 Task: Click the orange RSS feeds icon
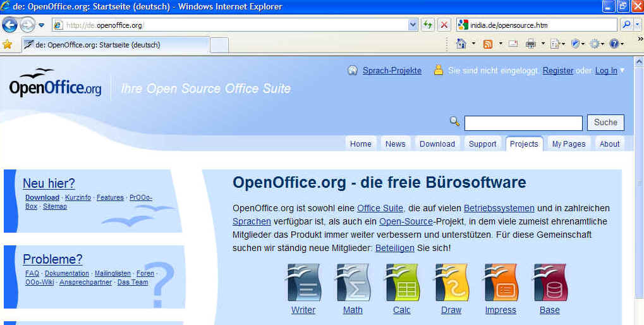pos(487,44)
